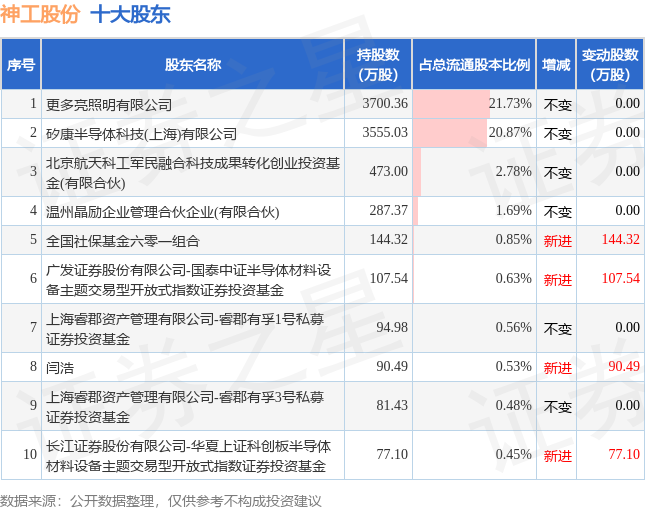Click holdings value 473.00
The image size is (645, 510).
coord(389,171)
